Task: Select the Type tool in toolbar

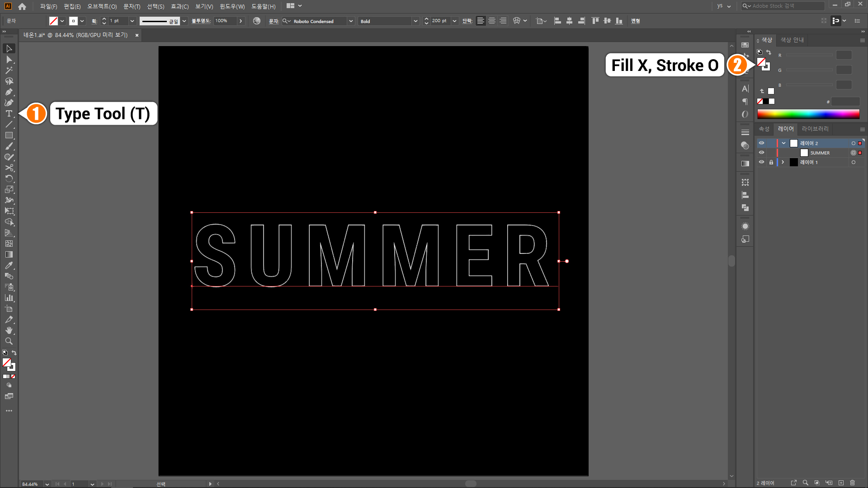Action: click(x=9, y=114)
